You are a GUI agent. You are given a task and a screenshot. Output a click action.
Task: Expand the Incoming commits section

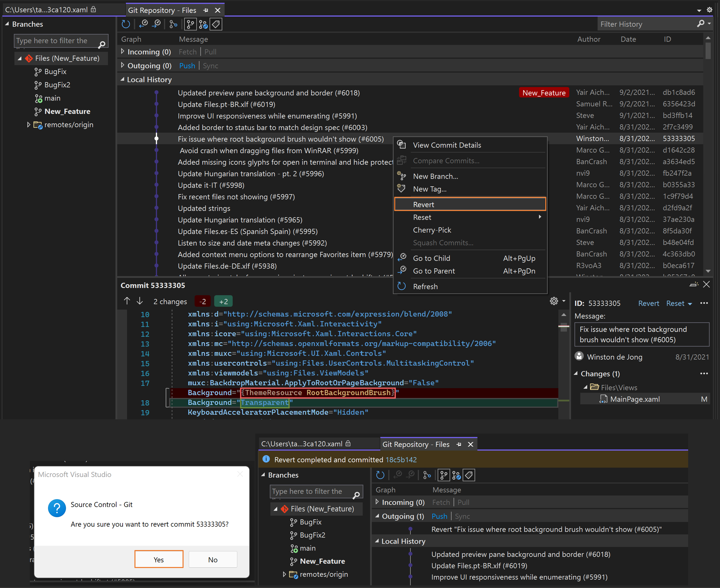(122, 52)
